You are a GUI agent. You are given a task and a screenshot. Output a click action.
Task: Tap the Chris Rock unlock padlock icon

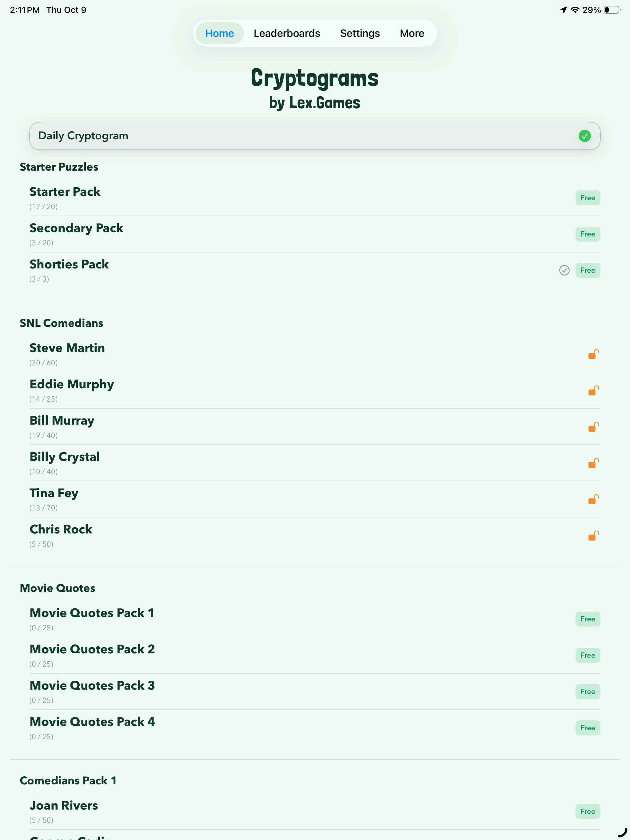pos(593,535)
